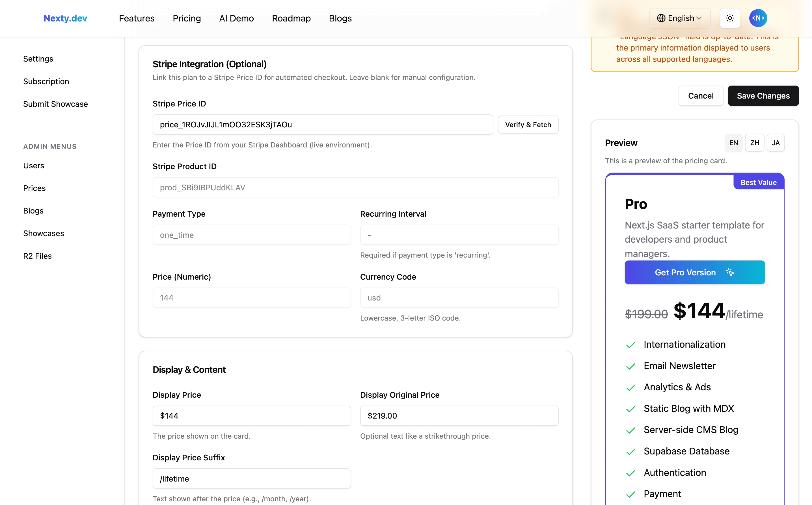This screenshot has width=812, height=505.
Task: Open the user avatar menu
Action: [758, 18]
